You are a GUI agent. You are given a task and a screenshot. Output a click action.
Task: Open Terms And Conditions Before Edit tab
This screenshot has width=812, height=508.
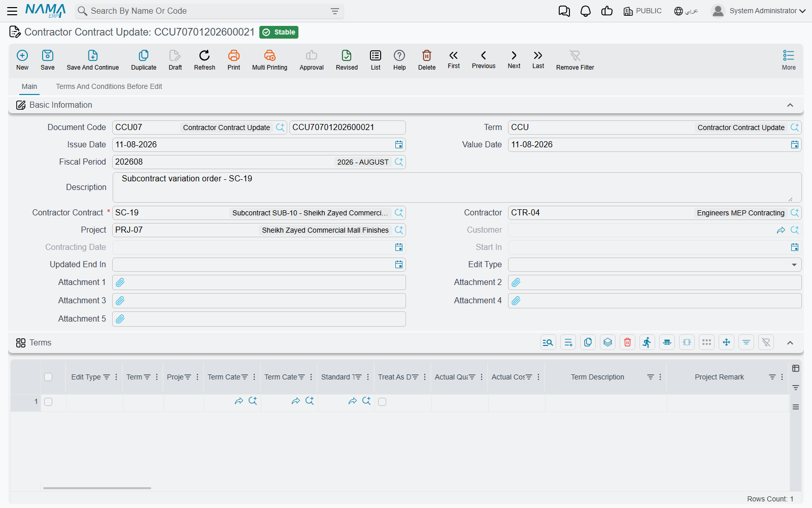(109, 87)
